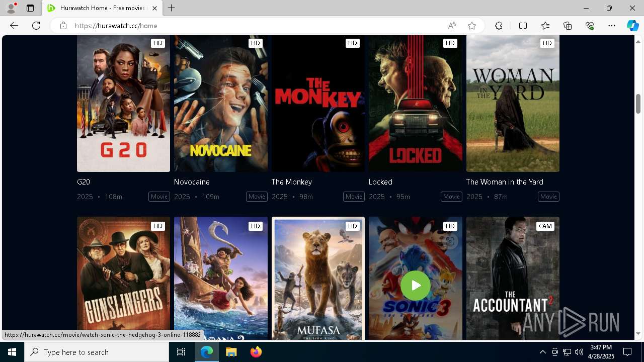
Task: Click the Movie tag under Novocaine
Action: pos(257,197)
